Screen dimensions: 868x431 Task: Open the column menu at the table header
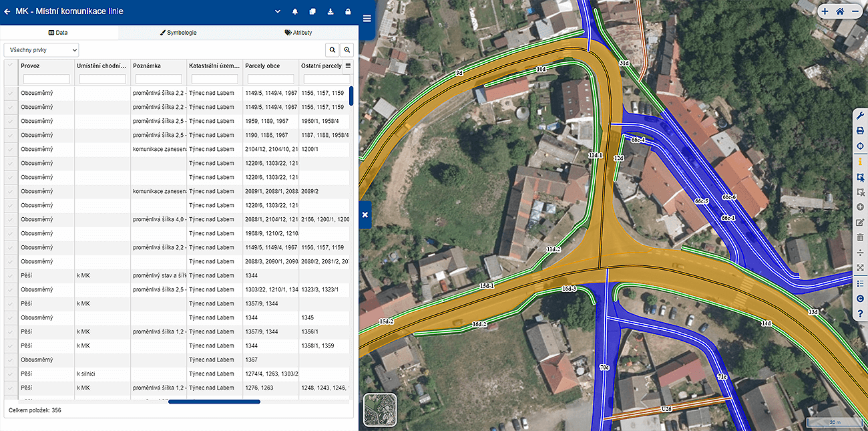click(348, 65)
